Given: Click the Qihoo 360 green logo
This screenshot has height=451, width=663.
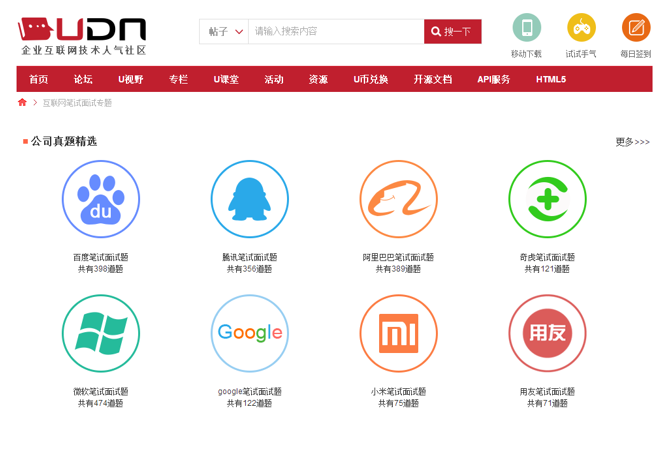Looking at the screenshot, I should click(x=547, y=199).
